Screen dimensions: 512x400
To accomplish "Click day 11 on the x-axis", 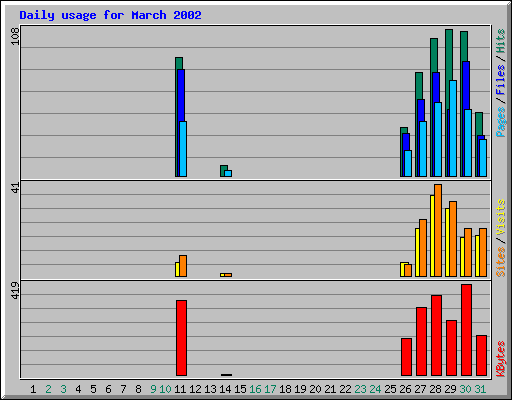I will tap(180, 389).
